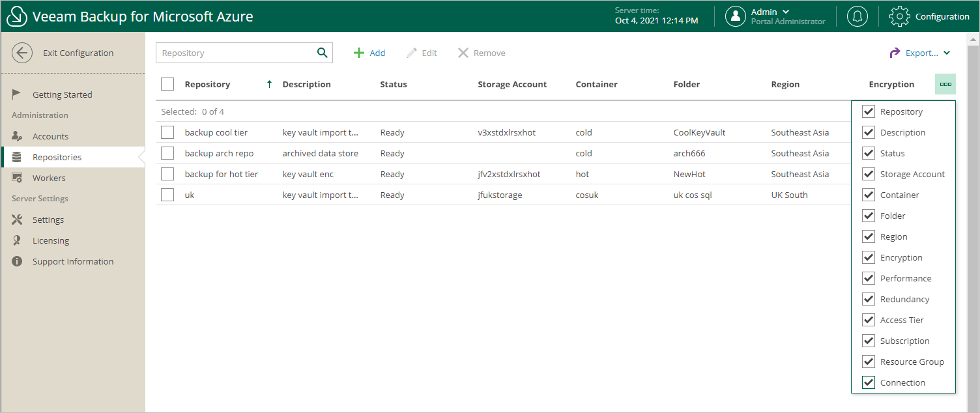Toggle the column chooser three-dots button
The height and width of the screenshot is (413, 980).
coord(945,84)
